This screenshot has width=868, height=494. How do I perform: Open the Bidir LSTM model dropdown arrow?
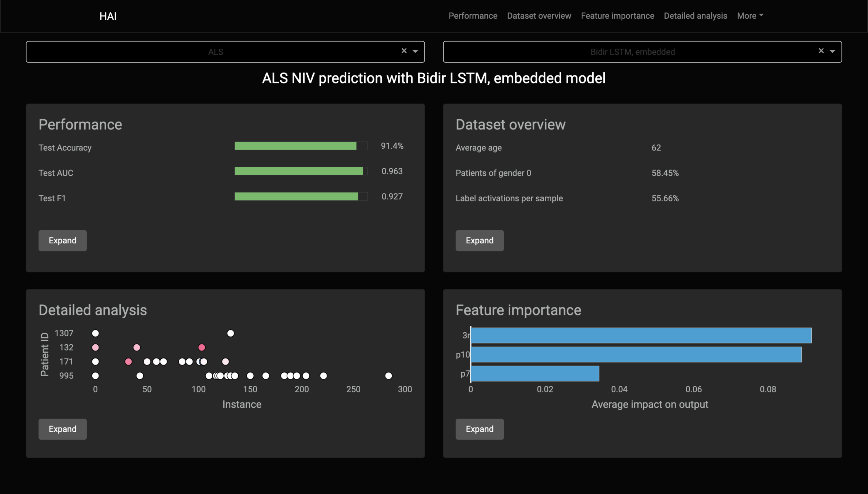coord(832,51)
